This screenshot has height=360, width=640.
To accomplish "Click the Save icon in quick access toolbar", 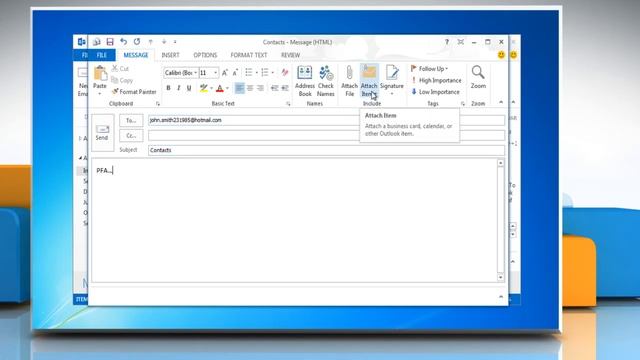I will coord(110,42).
